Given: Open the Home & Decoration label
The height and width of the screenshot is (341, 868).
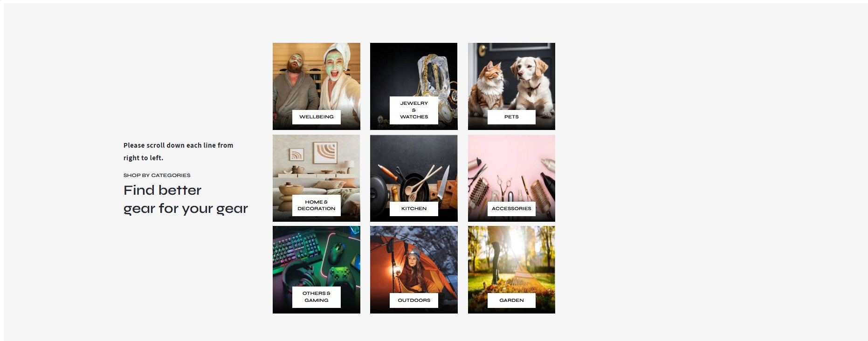Looking at the screenshot, I should click(x=316, y=205).
